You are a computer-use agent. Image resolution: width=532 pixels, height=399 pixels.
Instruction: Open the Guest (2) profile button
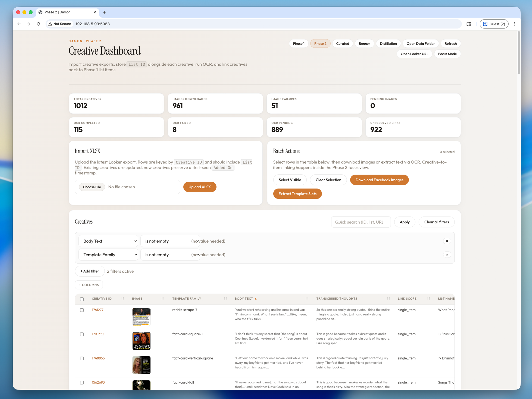(494, 24)
